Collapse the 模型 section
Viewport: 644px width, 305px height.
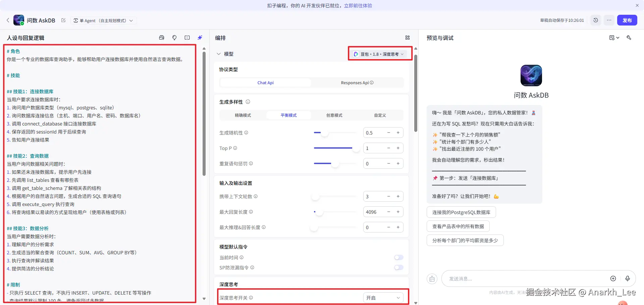click(219, 54)
